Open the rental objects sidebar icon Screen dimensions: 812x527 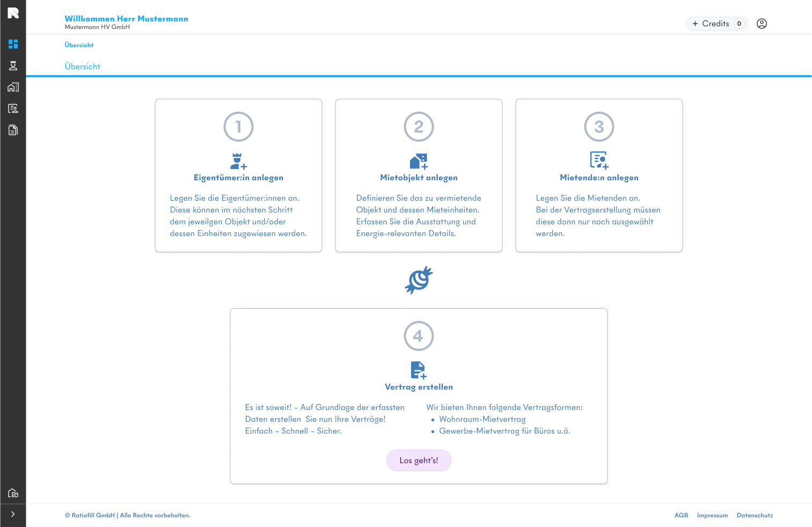point(13,87)
